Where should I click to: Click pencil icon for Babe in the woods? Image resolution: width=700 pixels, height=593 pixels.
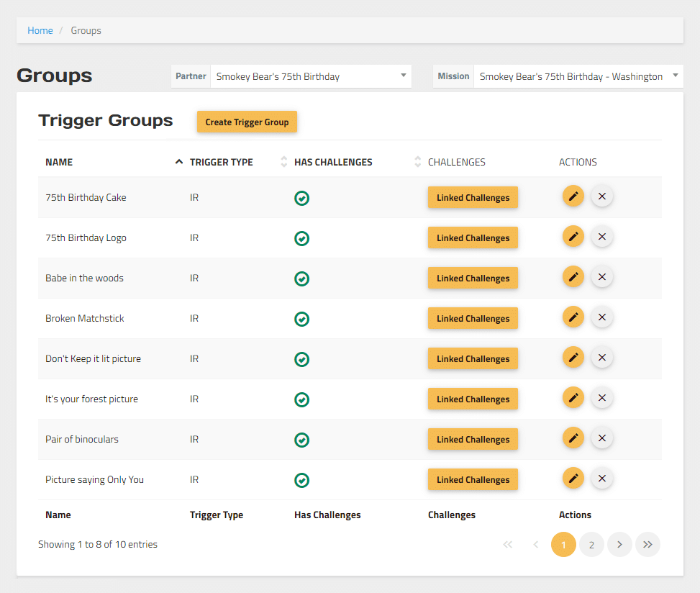click(573, 277)
